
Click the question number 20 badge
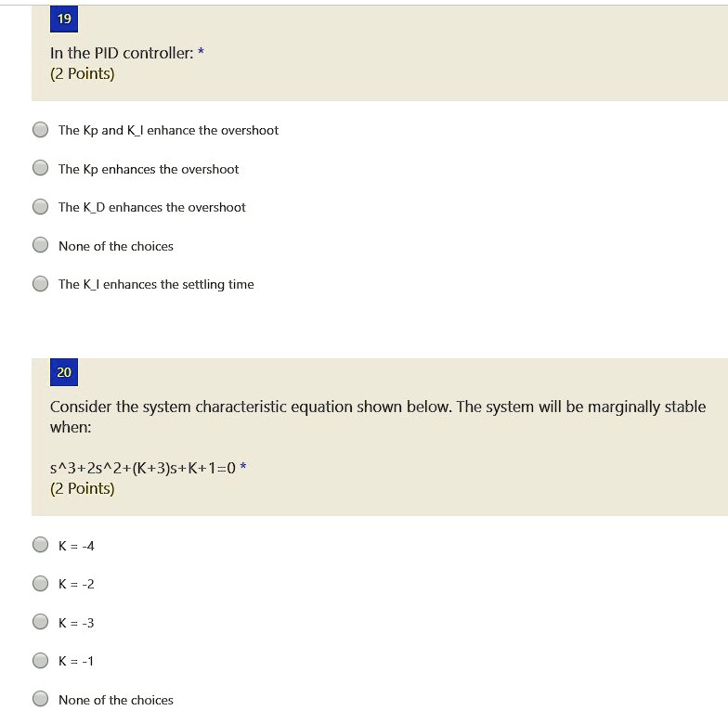(64, 372)
